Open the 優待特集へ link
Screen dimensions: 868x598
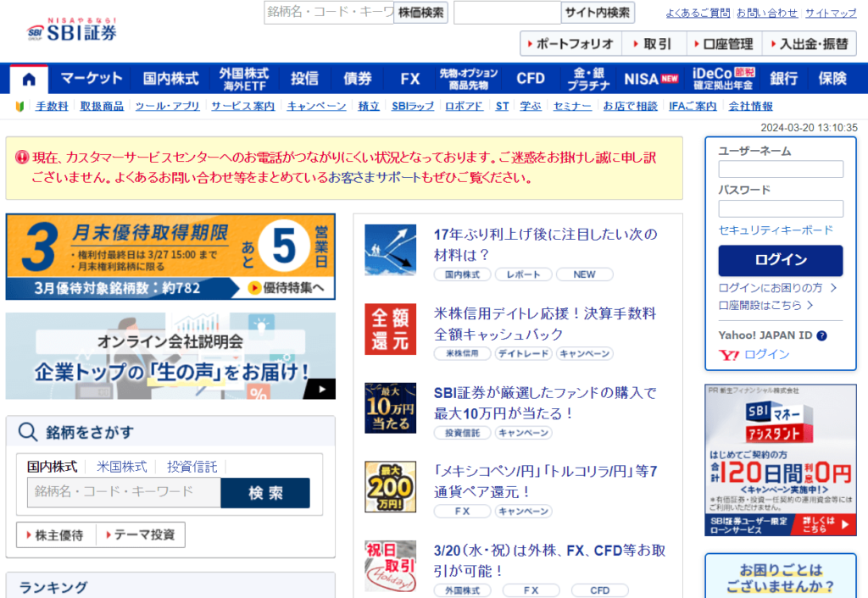(287, 288)
